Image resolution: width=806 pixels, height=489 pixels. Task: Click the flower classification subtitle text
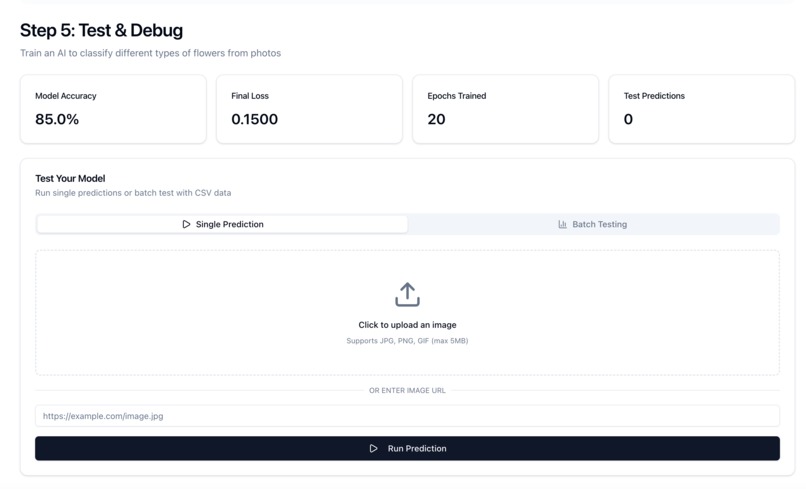pyautogui.click(x=151, y=53)
